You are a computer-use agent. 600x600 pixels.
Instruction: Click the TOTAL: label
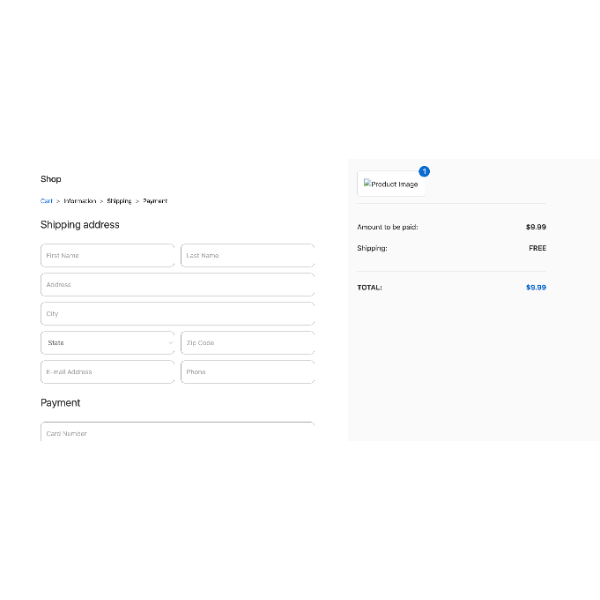click(370, 287)
